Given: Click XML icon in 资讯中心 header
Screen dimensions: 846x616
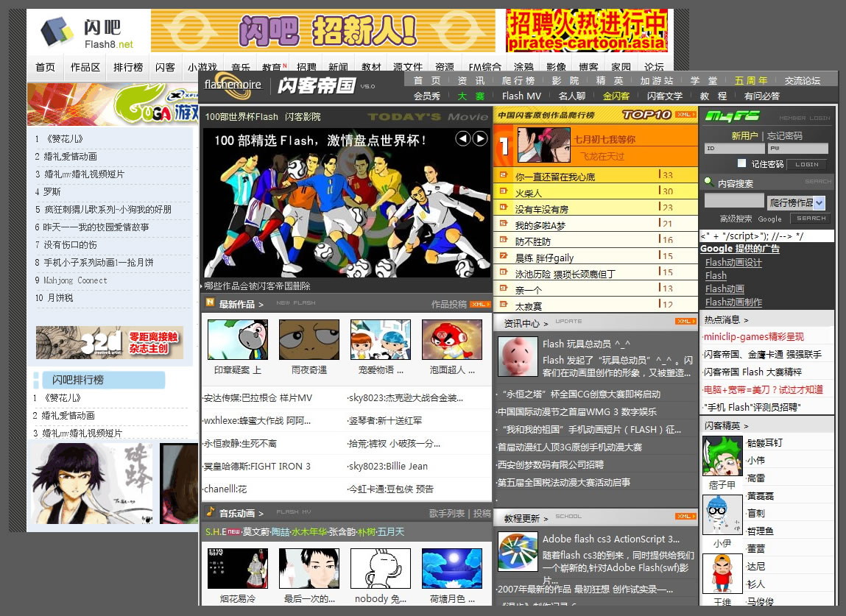Looking at the screenshot, I should click(x=685, y=322).
